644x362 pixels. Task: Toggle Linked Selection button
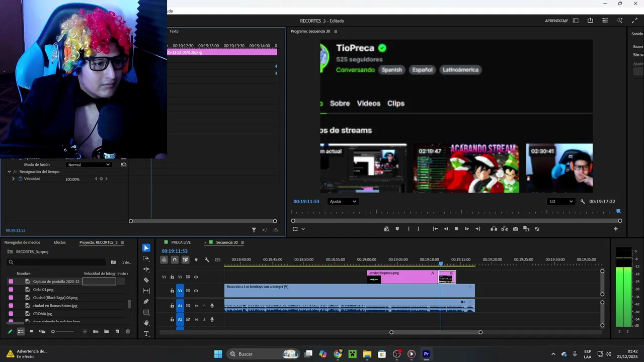(185, 260)
